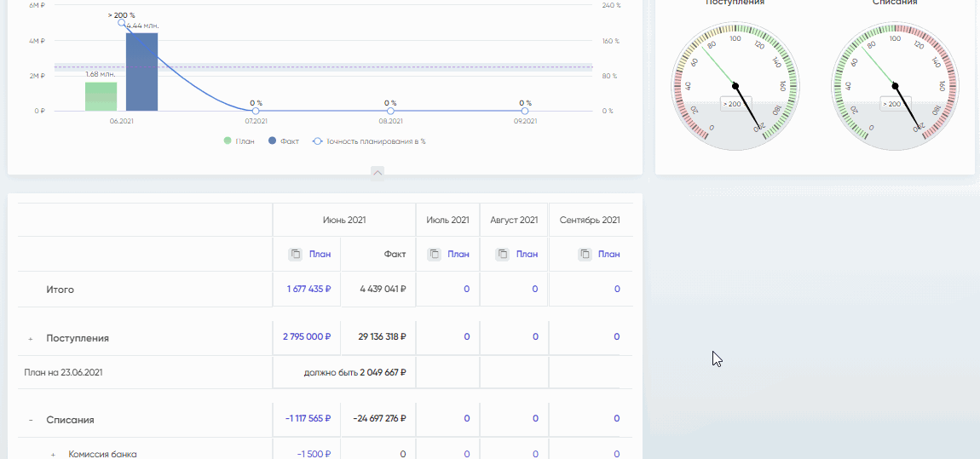
Task: Click Списания zero value under Сентябрь 2021
Action: [x=617, y=418]
